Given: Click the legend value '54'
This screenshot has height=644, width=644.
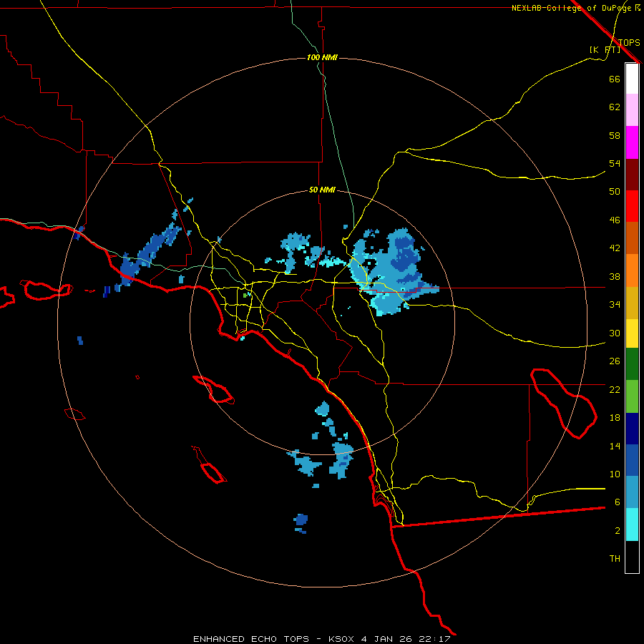Looking at the screenshot, I should click(615, 163).
